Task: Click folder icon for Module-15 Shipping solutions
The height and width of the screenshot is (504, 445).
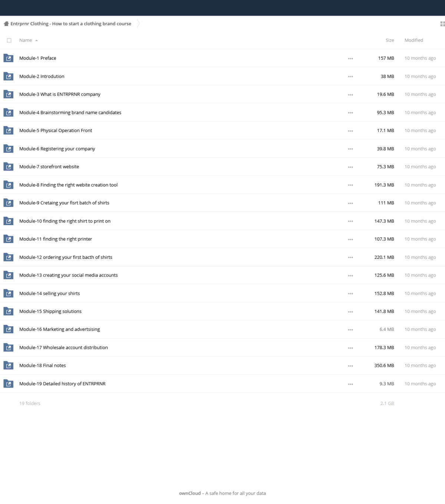Action: (8, 312)
